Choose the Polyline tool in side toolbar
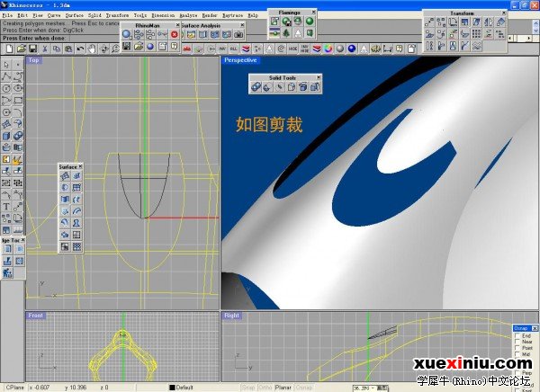The width and height of the screenshot is (540, 392). coord(6,76)
